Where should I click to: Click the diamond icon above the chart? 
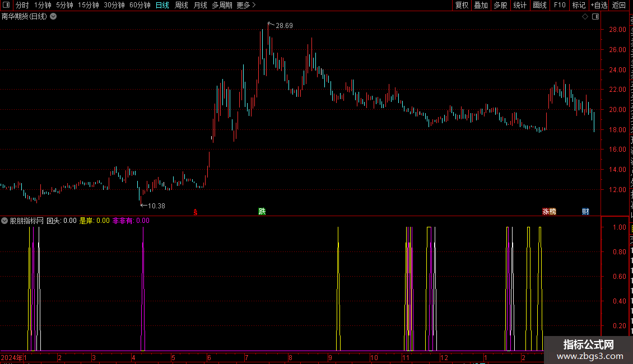click(x=585, y=17)
